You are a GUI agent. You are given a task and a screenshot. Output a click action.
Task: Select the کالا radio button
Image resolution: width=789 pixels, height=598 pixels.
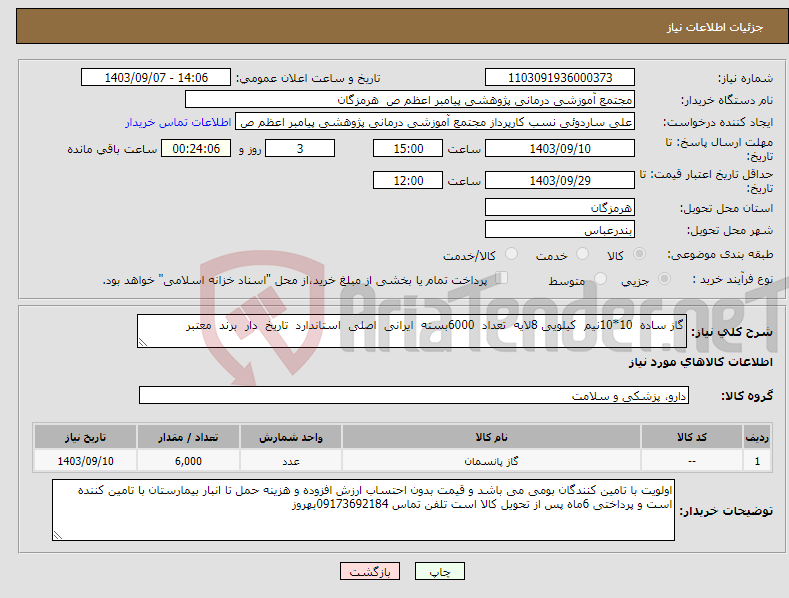[639, 254]
